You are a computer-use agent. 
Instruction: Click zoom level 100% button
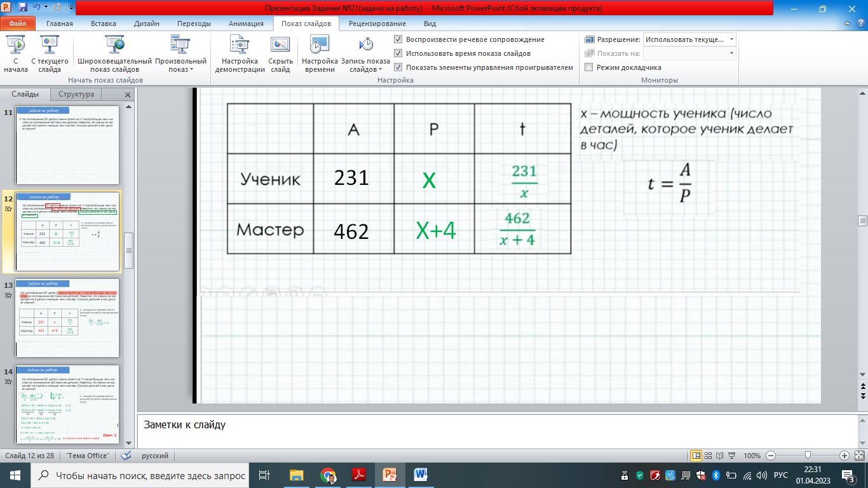point(752,456)
